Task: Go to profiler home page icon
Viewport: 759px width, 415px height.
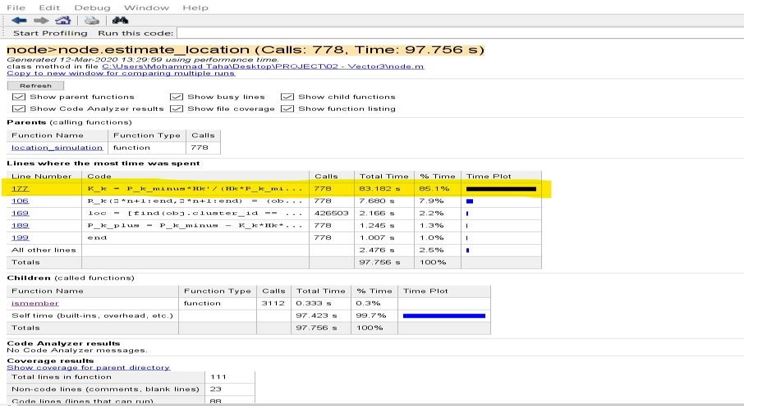Action: click(63, 20)
